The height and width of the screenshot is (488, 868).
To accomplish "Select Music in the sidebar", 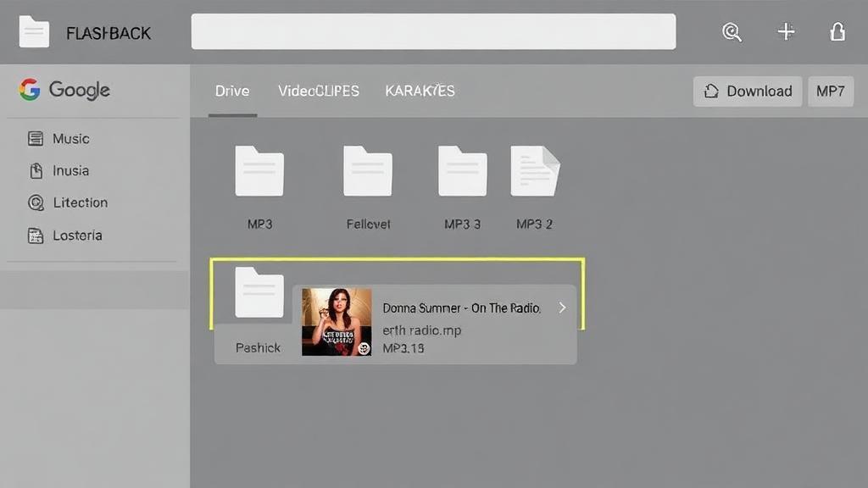I will (x=70, y=138).
